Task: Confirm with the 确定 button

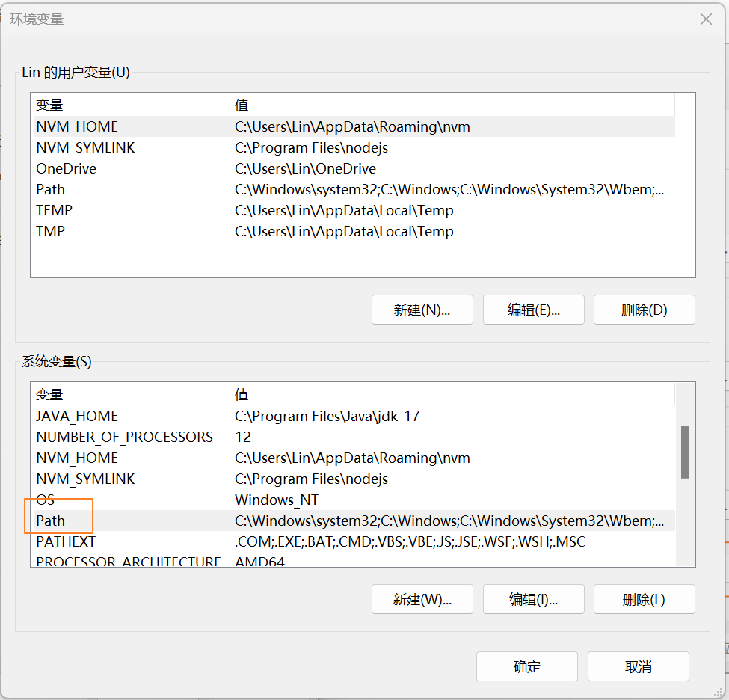Action: pos(526,666)
